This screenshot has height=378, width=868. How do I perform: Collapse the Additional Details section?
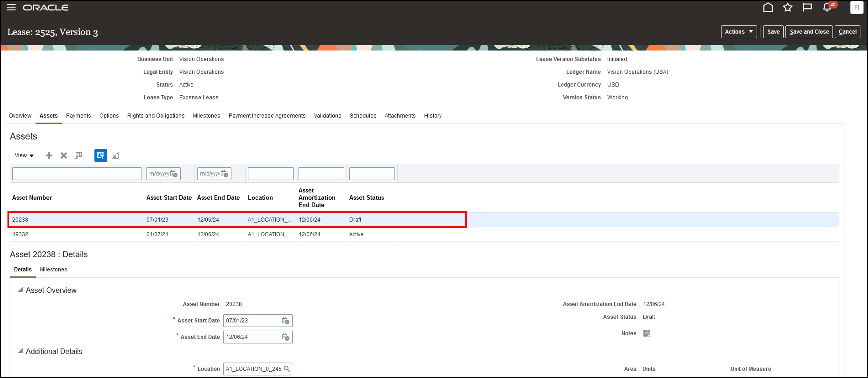click(x=20, y=351)
